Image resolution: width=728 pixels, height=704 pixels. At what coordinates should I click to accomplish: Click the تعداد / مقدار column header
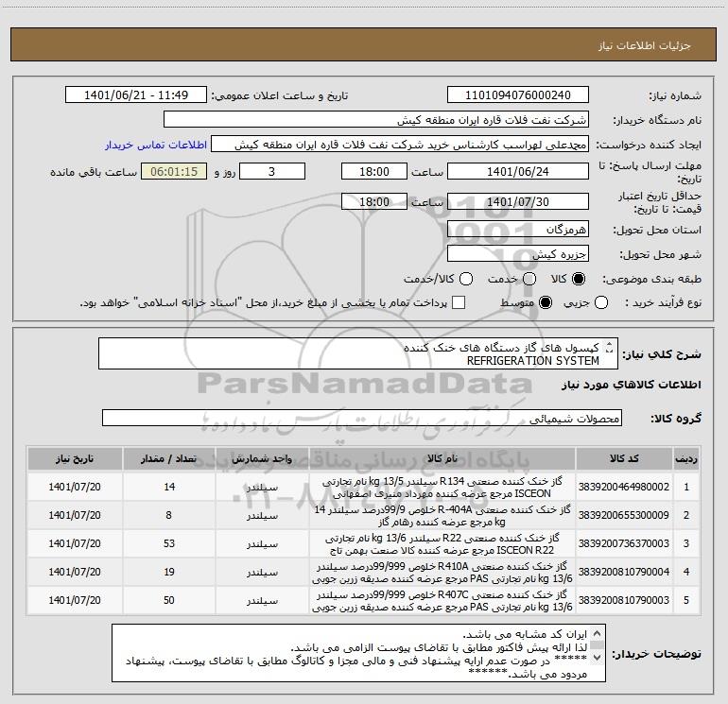[x=169, y=458]
